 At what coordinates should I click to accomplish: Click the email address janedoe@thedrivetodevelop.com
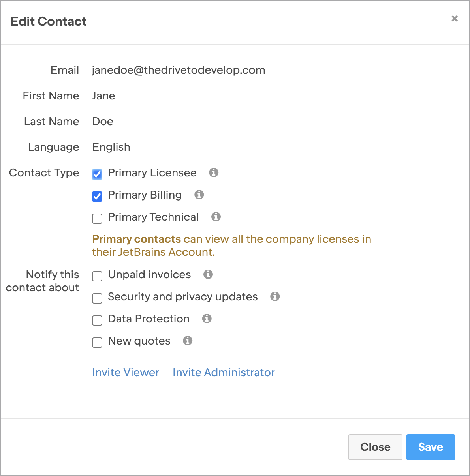pyautogui.click(x=179, y=70)
